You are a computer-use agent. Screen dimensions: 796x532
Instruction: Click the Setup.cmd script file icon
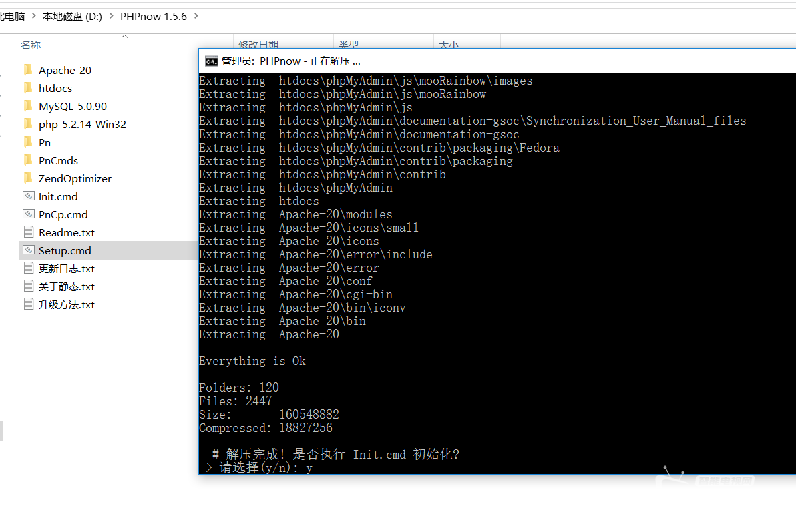point(29,250)
